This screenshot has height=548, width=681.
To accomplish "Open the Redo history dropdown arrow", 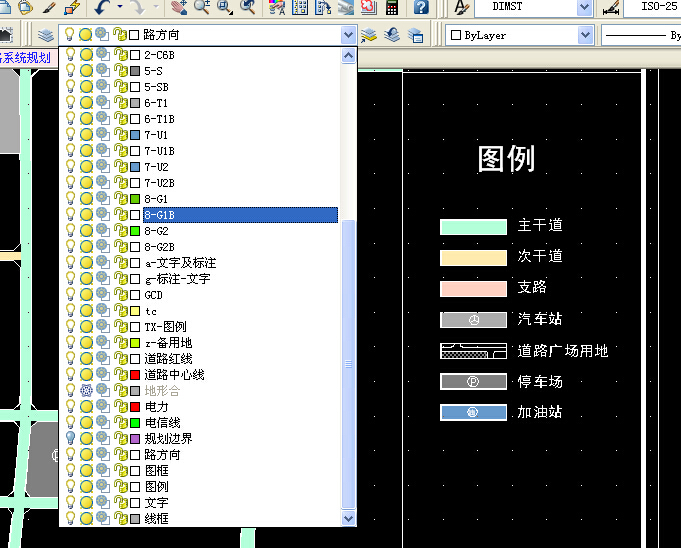I will pyautogui.click(x=156, y=7).
